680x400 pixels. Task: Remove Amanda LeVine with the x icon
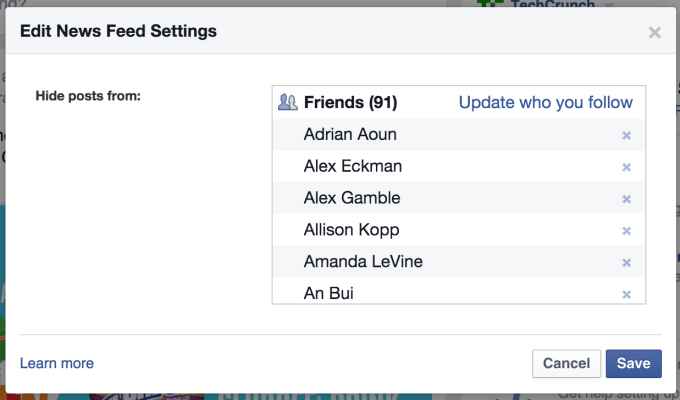click(626, 263)
